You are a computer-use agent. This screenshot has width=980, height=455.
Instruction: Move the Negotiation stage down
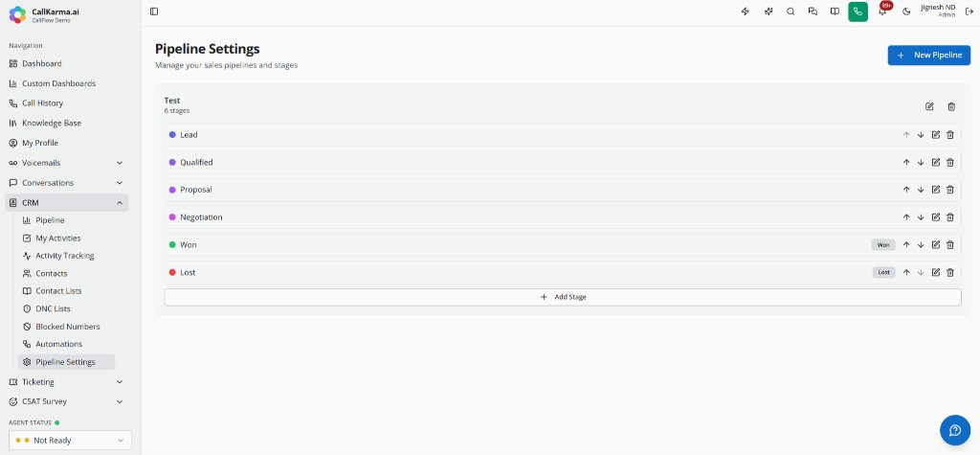coord(921,217)
